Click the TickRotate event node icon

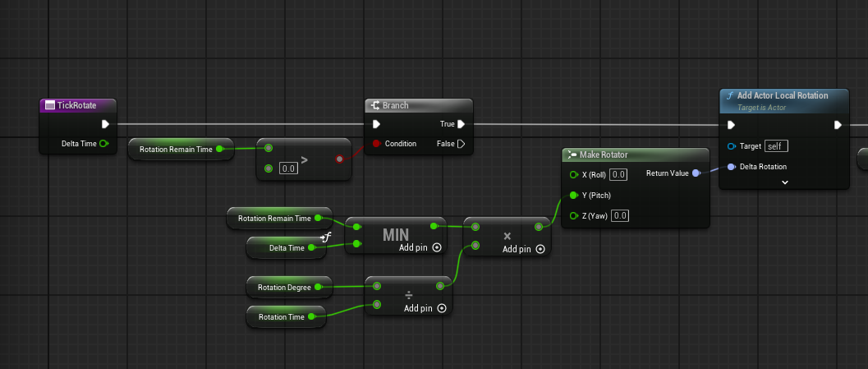coord(50,105)
